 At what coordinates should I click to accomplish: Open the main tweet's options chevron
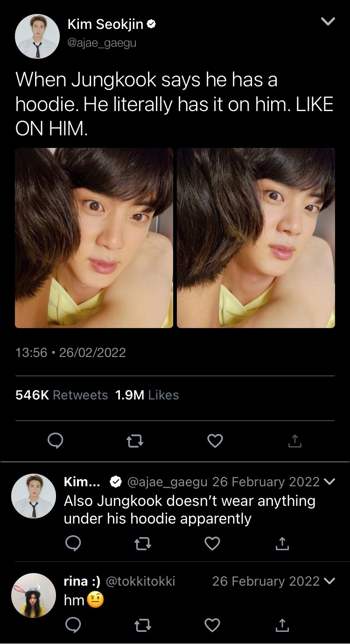coord(329,21)
